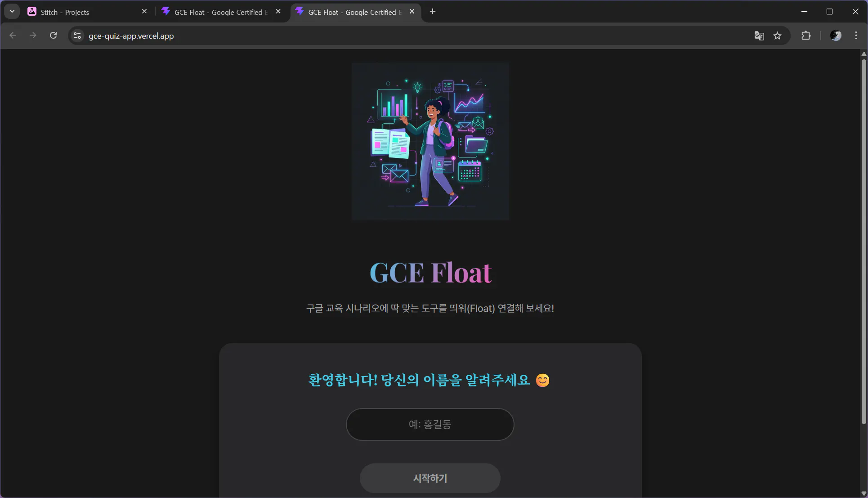View site information icon in address bar
This screenshot has height=498, width=868.
[x=77, y=36]
